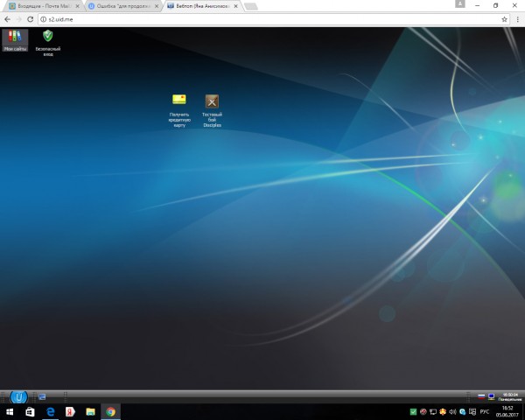The image size is (525, 420).
Task: Click the monitor icon in web desktop tray
Action: tap(491, 397)
